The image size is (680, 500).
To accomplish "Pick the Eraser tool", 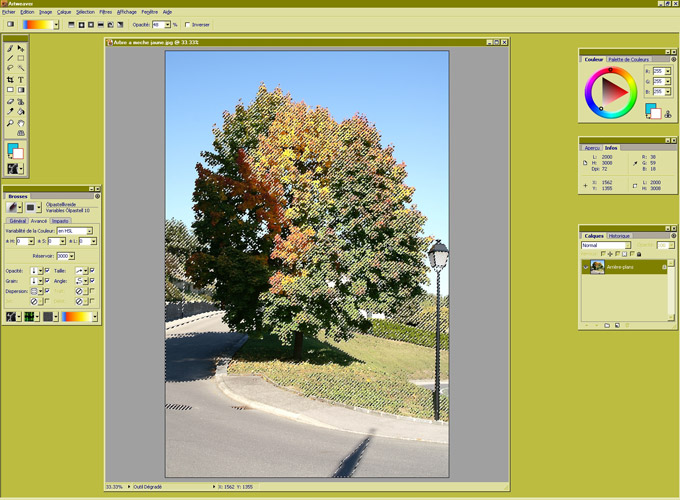I will pos(11,102).
